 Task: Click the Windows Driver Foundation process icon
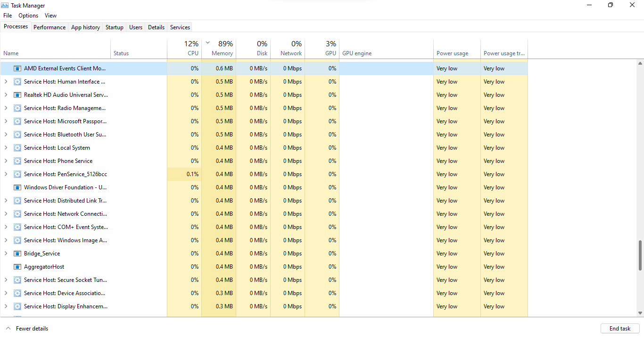click(x=17, y=187)
